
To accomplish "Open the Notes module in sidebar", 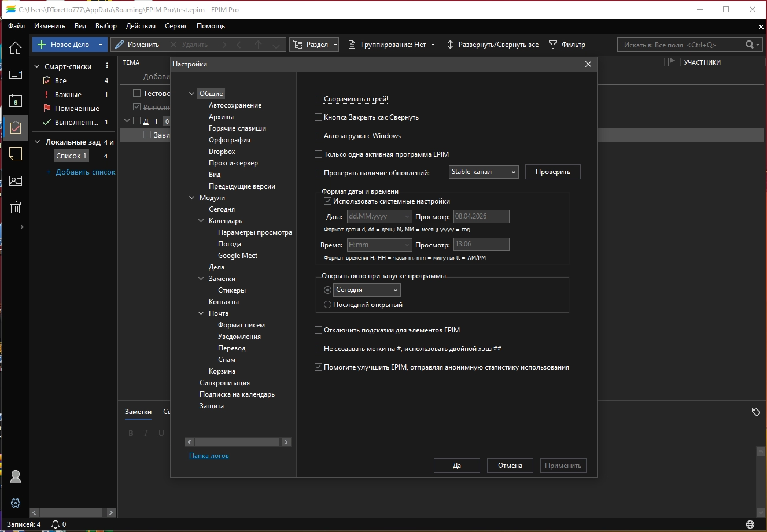I will click(15, 154).
